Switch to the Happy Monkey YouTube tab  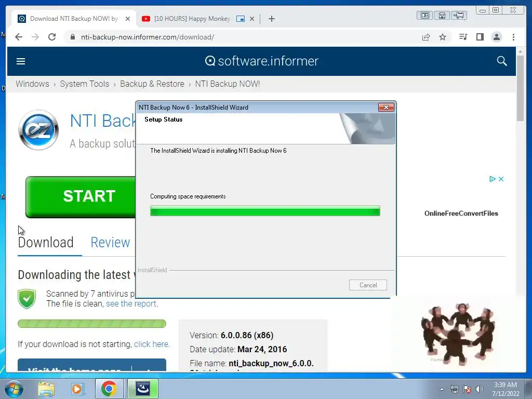(192, 19)
